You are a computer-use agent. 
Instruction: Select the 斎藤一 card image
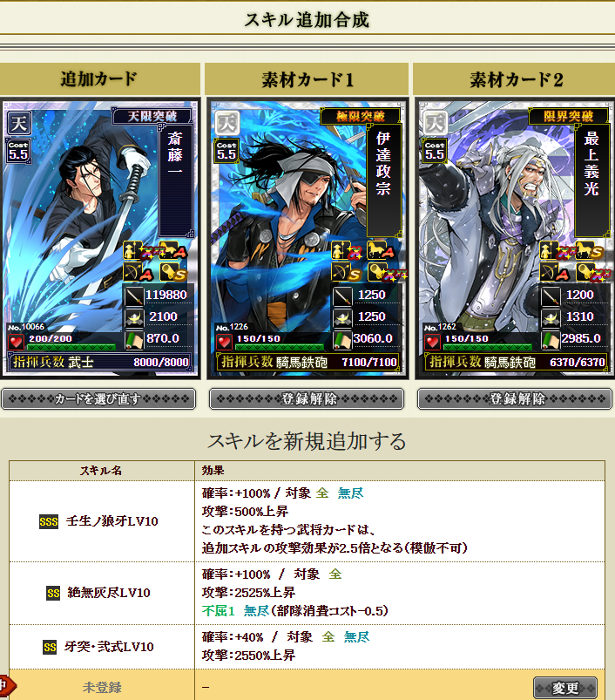pyautogui.click(x=99, y=238)
